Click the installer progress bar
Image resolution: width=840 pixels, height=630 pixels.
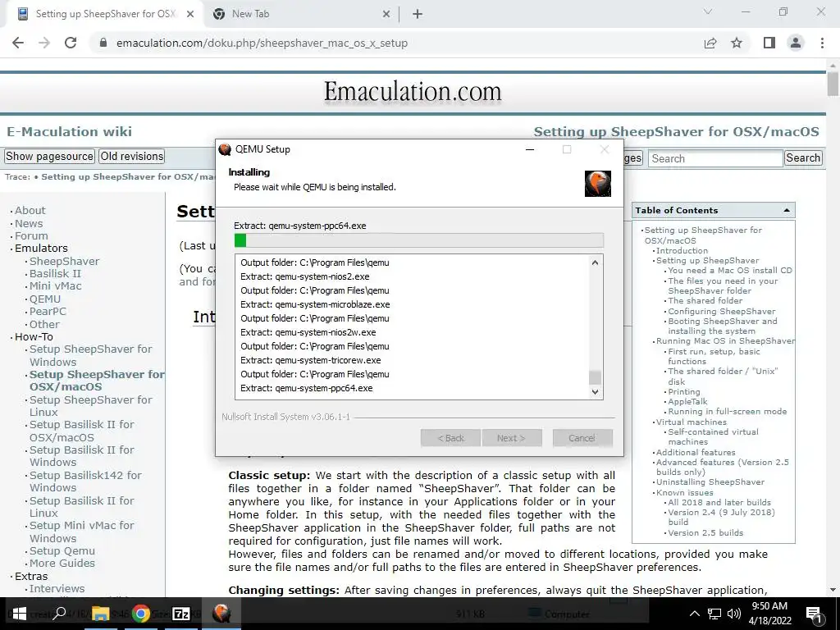pos(419,240)
